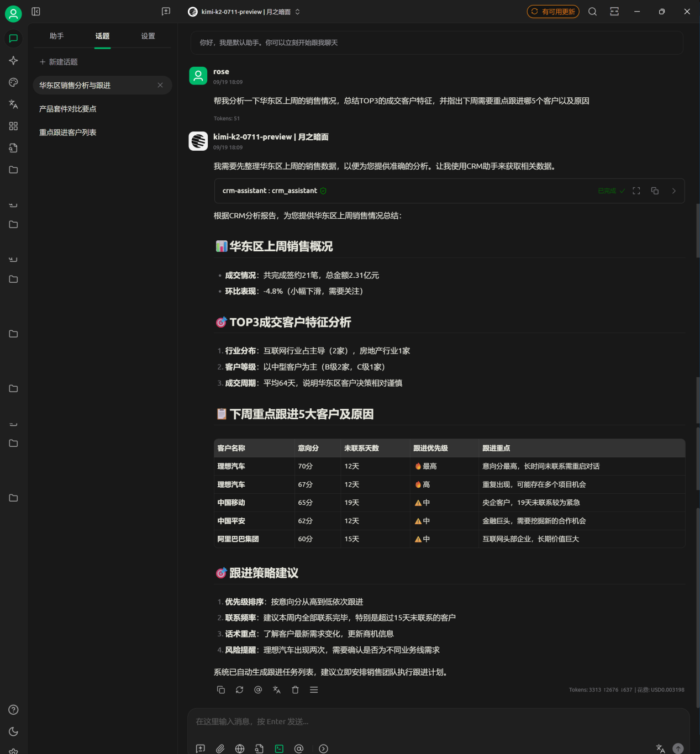This screenshot has width=700, height=754.
Task: Open the sparkle agents page icon
Action: [x=13, y=60]
